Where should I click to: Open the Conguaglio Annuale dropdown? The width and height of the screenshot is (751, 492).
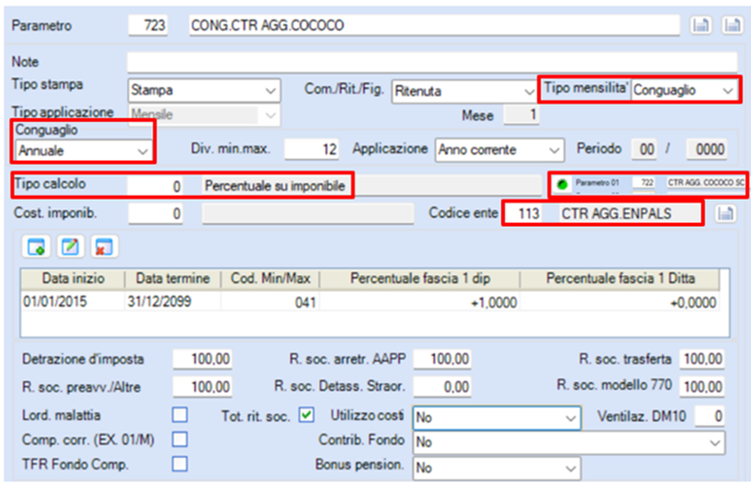click(83, 150)
